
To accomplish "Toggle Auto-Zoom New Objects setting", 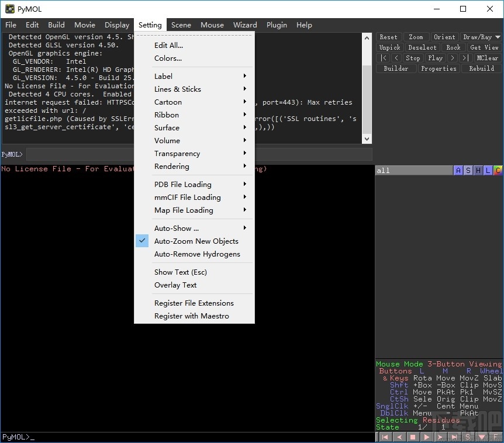I will click(x=196, y=241).
